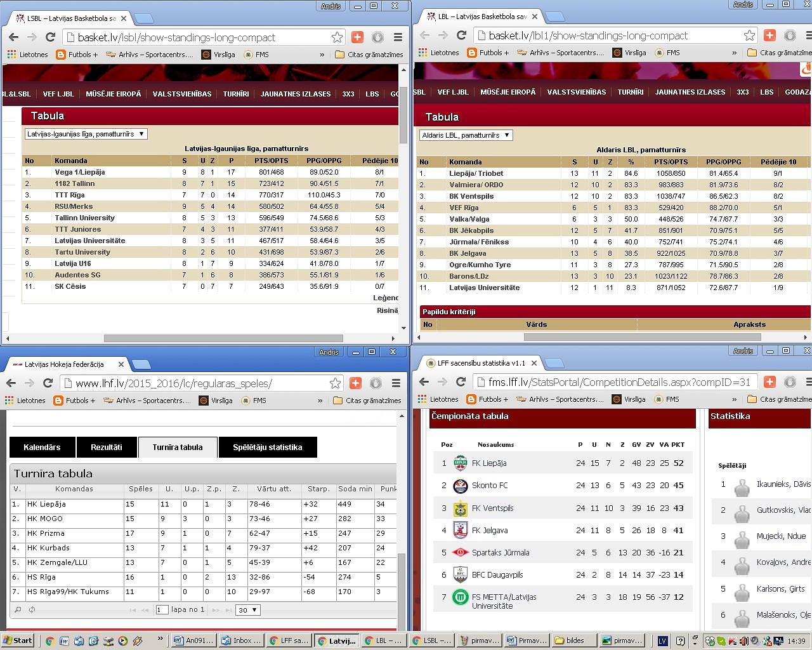This screenshot has width=812, height=650.
Task: Open the bildes folder taskbar button
Action: [574, 640]
